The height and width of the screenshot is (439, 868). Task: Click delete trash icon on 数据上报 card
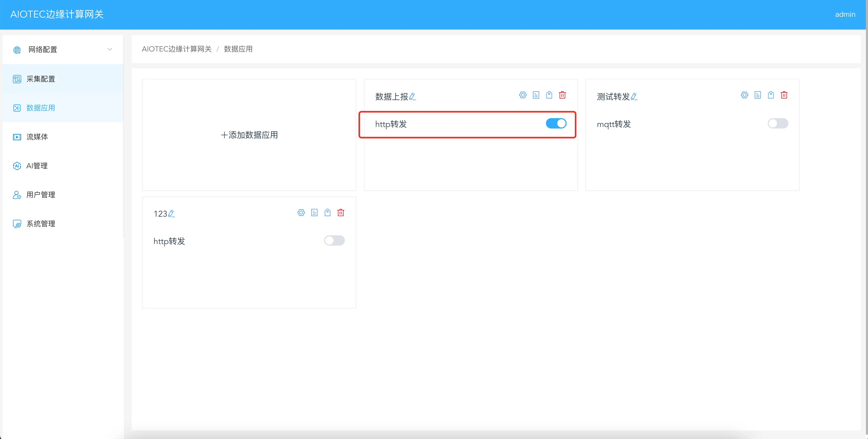[562, 95]
